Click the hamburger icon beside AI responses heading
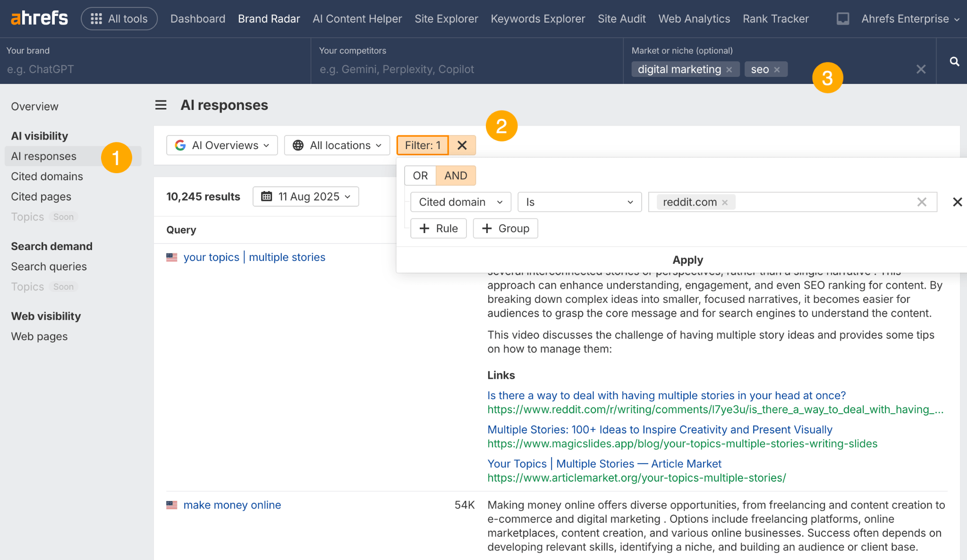Image resolution: width=967 pixels, height=560 pixels. (161, 105)
